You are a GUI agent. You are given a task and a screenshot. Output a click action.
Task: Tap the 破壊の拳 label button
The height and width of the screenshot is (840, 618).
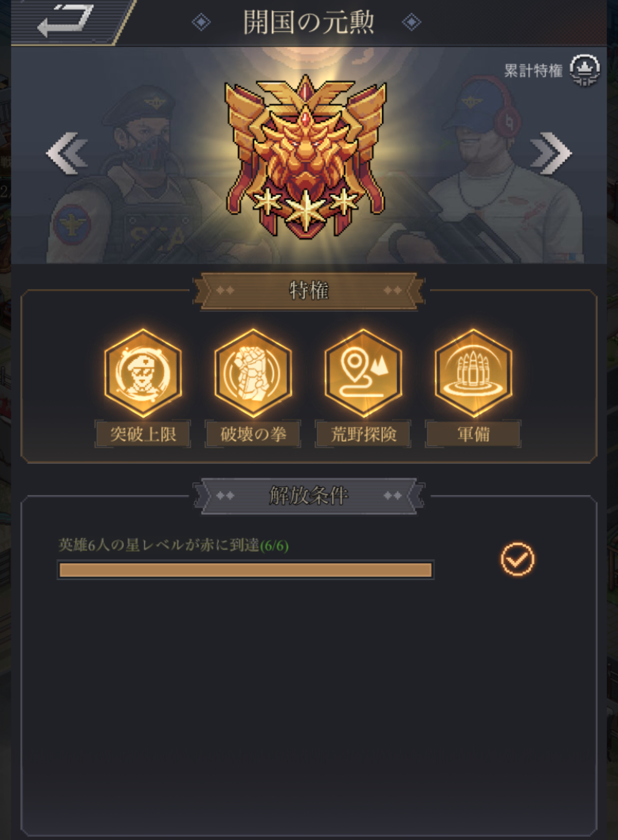pos(253,434)
